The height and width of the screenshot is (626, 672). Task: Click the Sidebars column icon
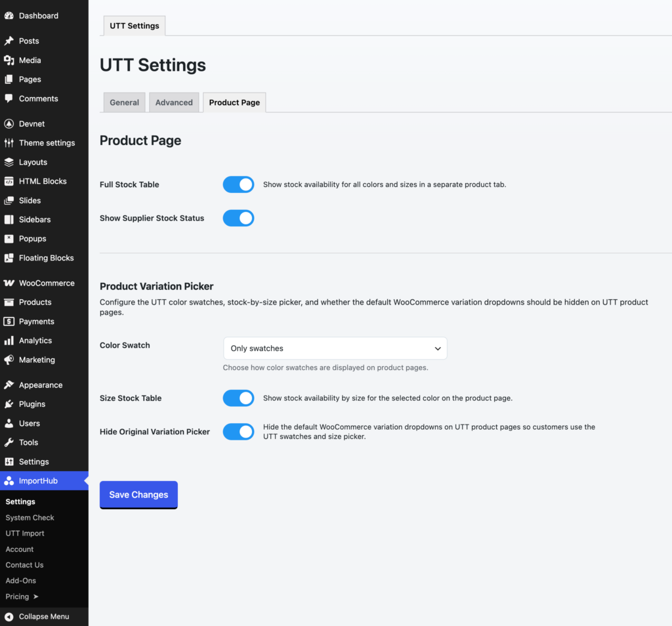(9, 219)
